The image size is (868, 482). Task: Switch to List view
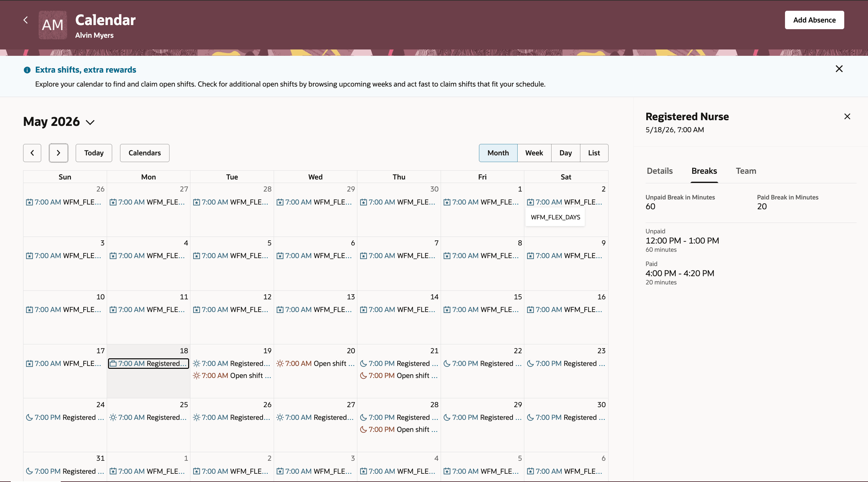click(594, 153)
